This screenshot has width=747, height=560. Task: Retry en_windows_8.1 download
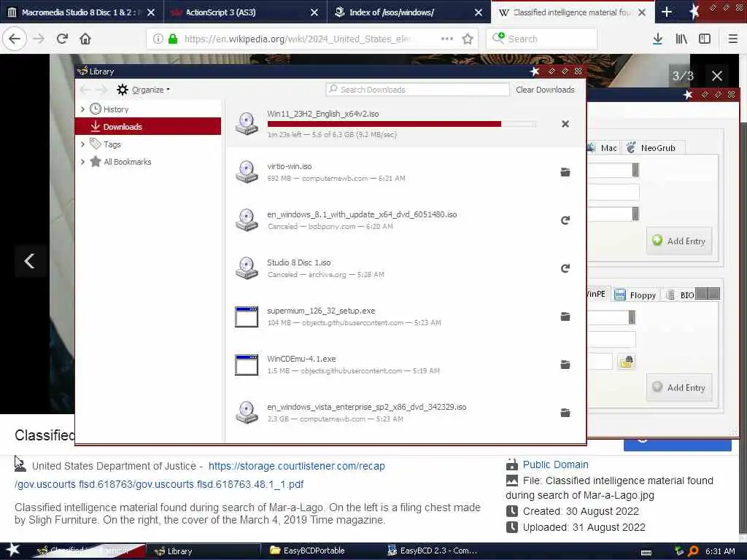point(565,220)
